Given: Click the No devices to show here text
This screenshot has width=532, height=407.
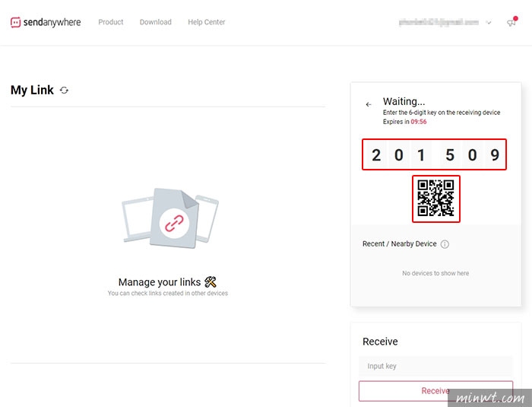Looking at the screenshot, I should click(x=435, y=273).
